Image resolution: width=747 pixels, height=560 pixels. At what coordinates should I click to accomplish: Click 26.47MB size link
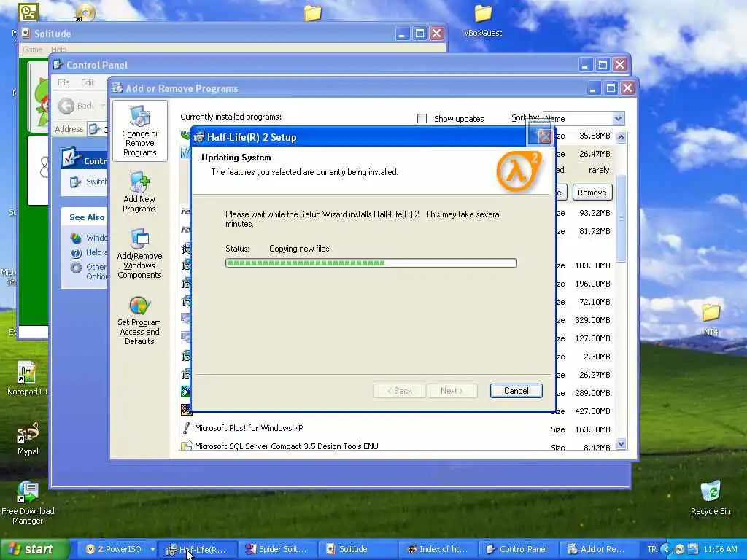tap(595, 154)
